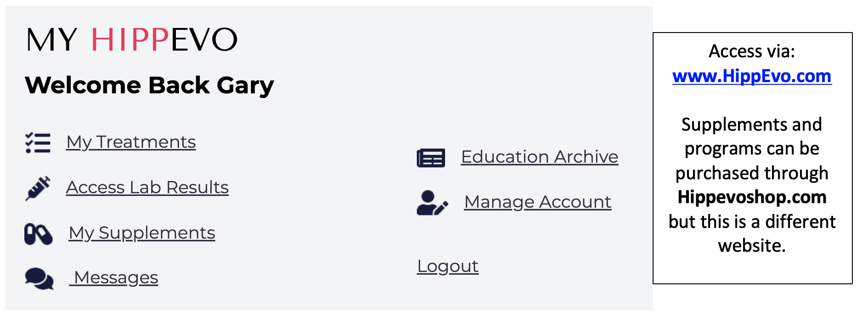
Task: Browse the Education Archive link
Action: point(540,157)
